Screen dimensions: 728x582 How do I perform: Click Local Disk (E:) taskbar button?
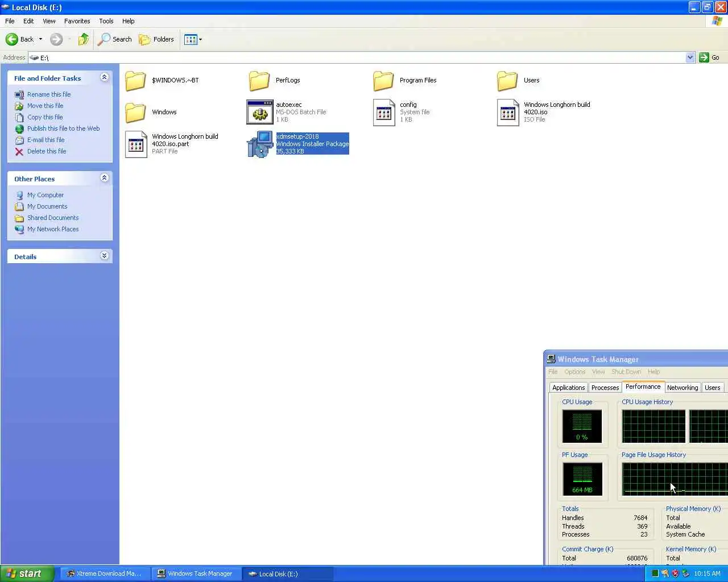[x=287, y=573]
